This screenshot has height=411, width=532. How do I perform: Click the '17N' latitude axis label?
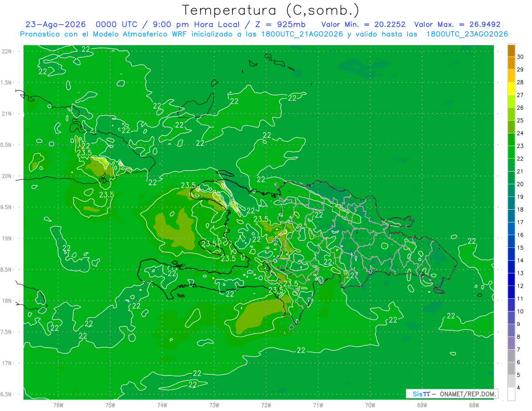coord(8,363)
